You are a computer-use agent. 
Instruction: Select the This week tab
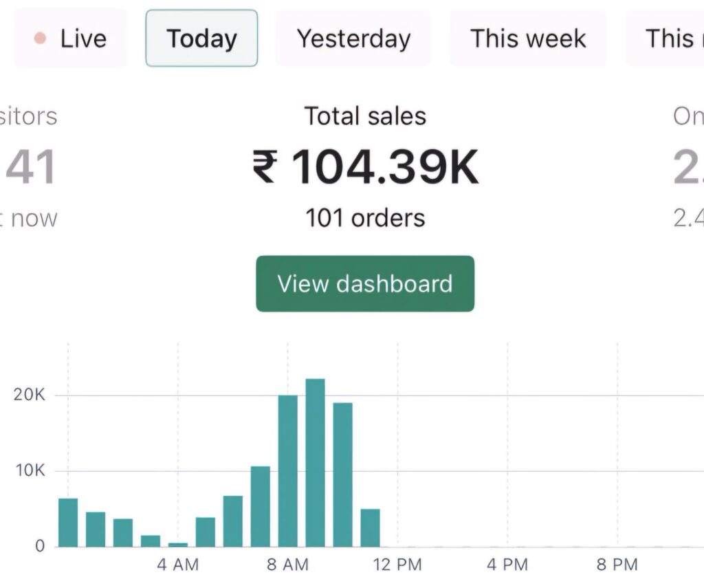click(528, 39)
